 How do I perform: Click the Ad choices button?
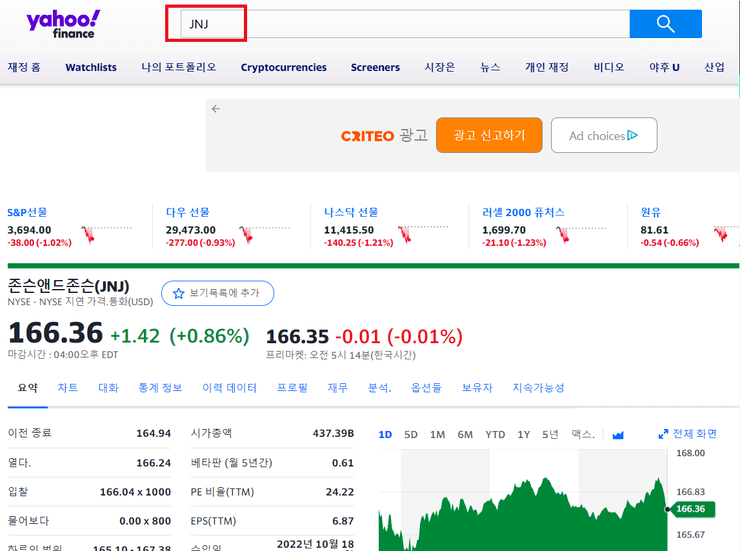(604, 135)
